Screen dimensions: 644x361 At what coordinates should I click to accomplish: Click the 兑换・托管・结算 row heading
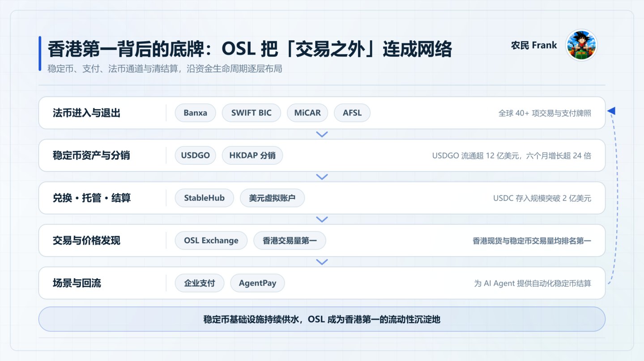(92, 198)
